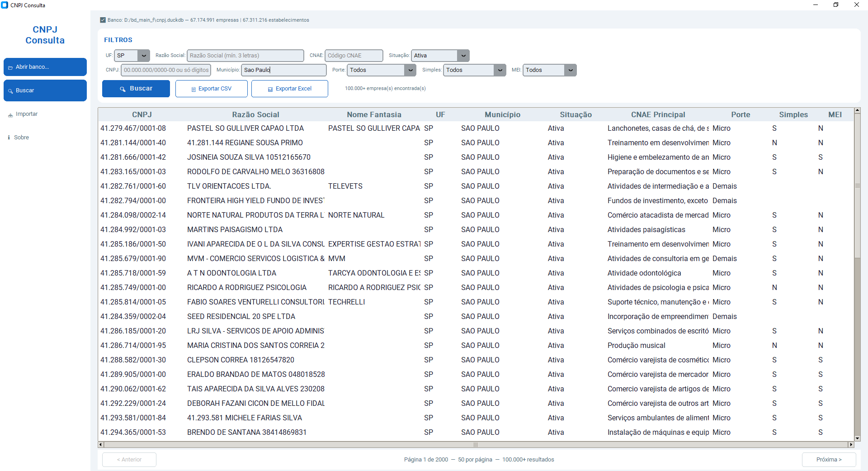The height and width of the screenshot is (471, 868).
Task: Click the CNPJ number input field
Action: (x=166, y=70)
